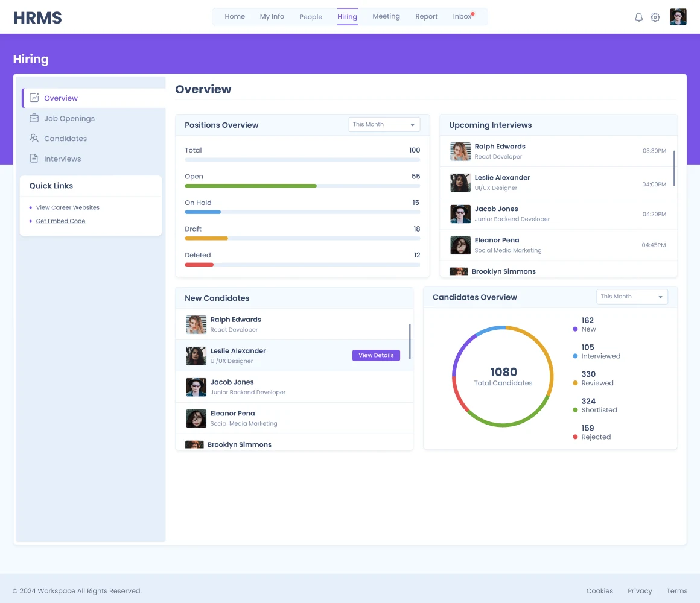
Task: Select Overview in the sidebar menu
Action: pyautogui.click(x=94, y=98)
